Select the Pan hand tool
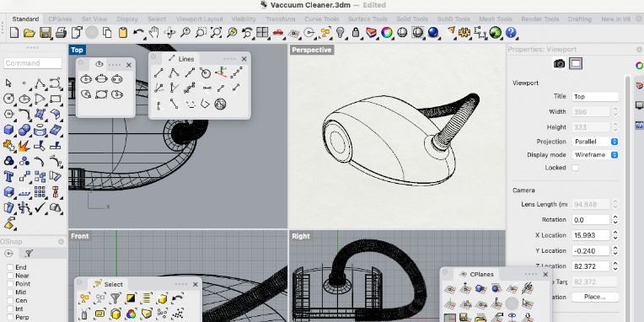 154,32
